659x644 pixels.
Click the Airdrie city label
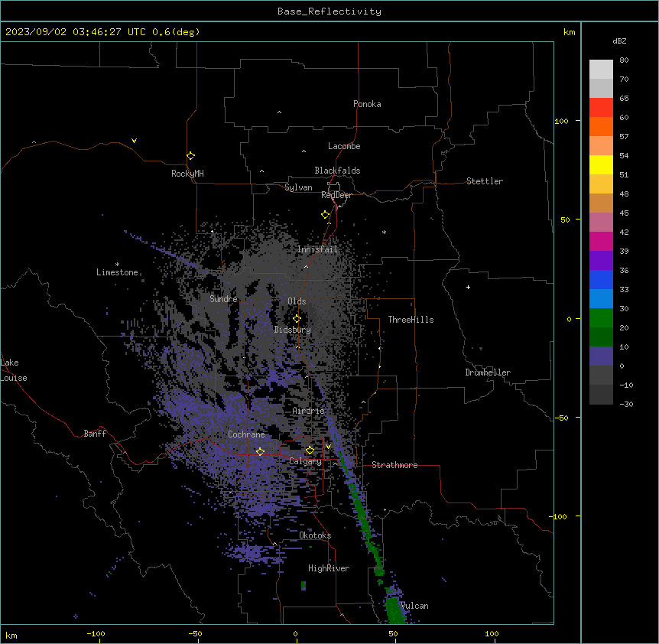309,411
